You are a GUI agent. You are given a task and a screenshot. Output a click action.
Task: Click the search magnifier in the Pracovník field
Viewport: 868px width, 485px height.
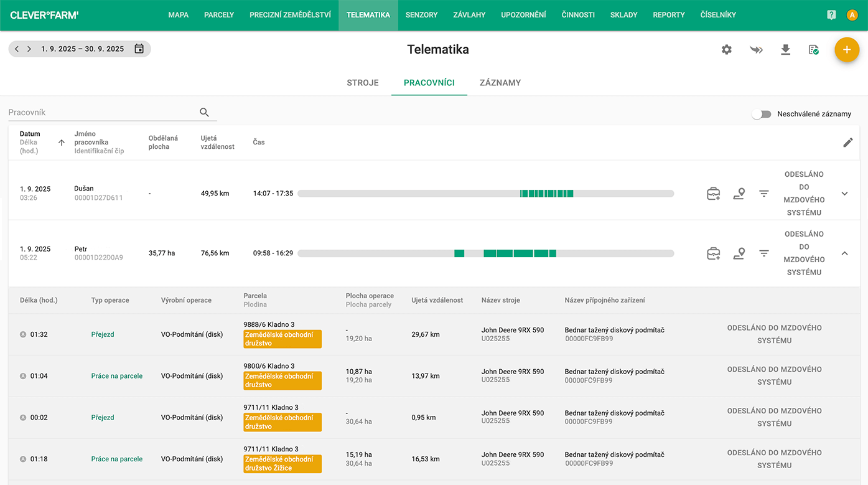click(x=204, y=112)
